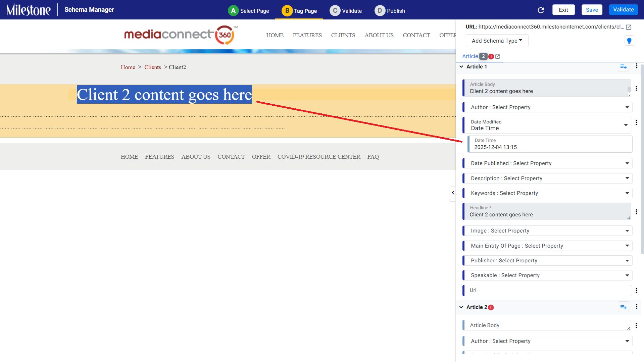
Task: Click Clients breadcrumb link
Action: click(153, 67)
